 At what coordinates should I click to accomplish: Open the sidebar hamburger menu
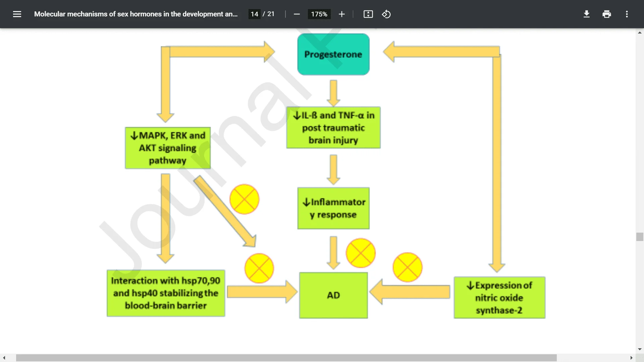click(x=17, y=14)
